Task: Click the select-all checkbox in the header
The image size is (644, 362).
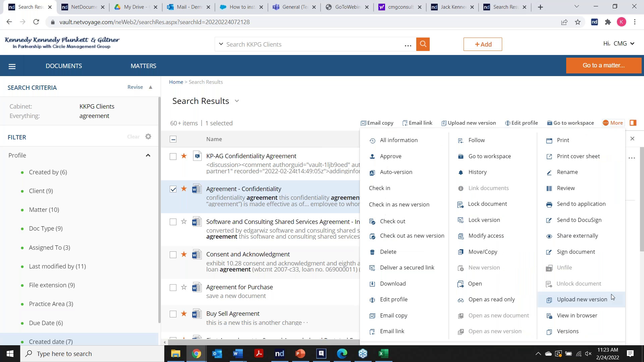Action: point(173,139)
